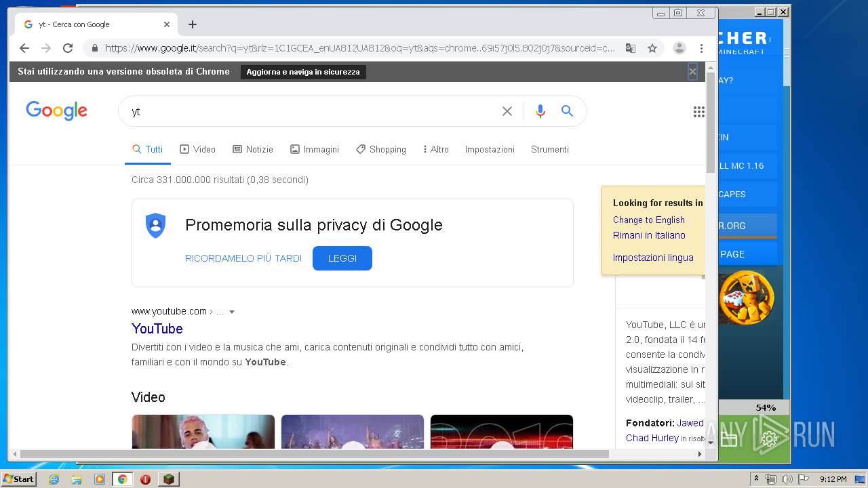
Task: Click the Google logo
Action: 57,111
